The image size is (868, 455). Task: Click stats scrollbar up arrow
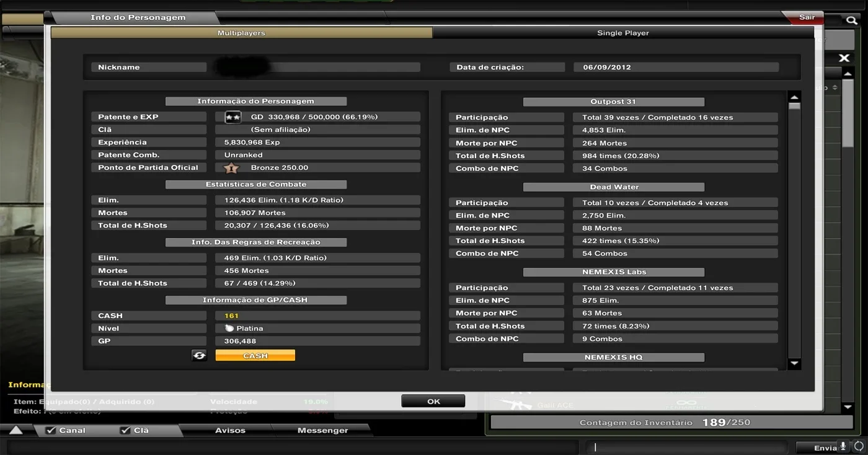tap(794, 98)
